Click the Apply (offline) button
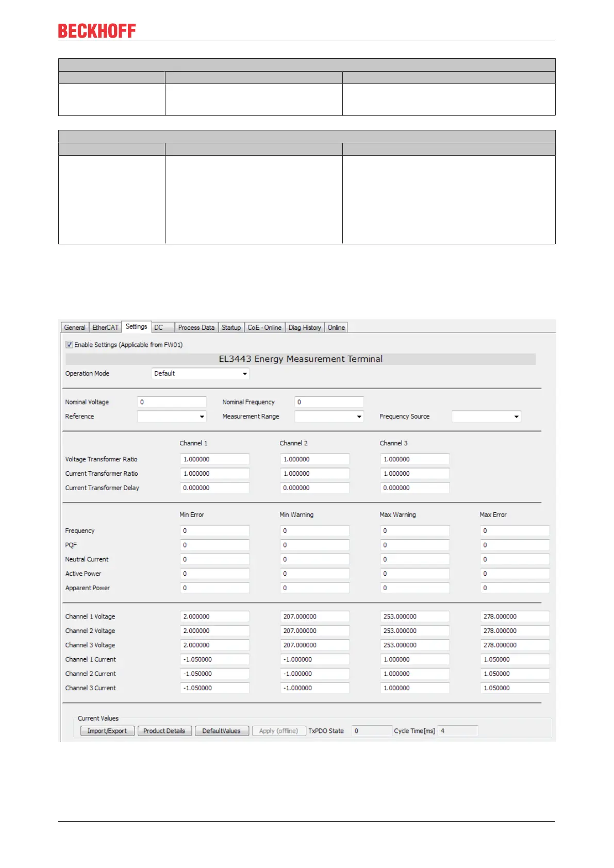Viewport: 614px width, 868px height. pyautogui.click(x=279, y=731)
